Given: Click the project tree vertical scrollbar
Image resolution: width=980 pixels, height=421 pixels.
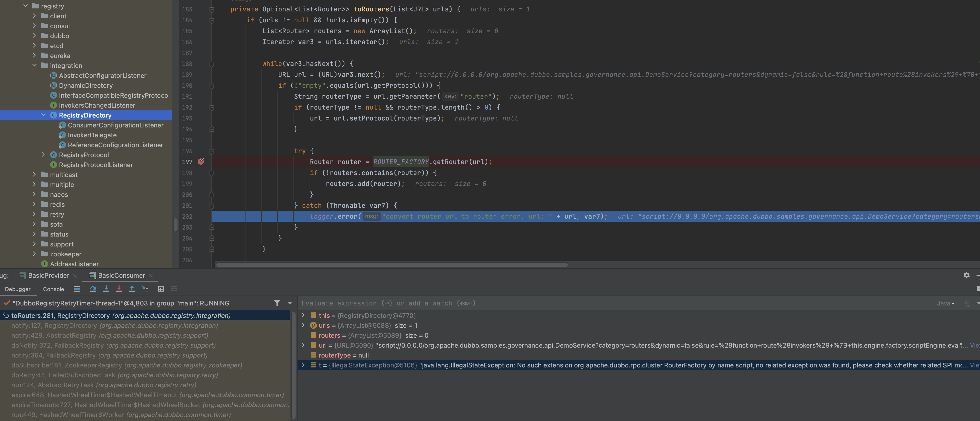Looking at the screenshot, I should 175,224.
